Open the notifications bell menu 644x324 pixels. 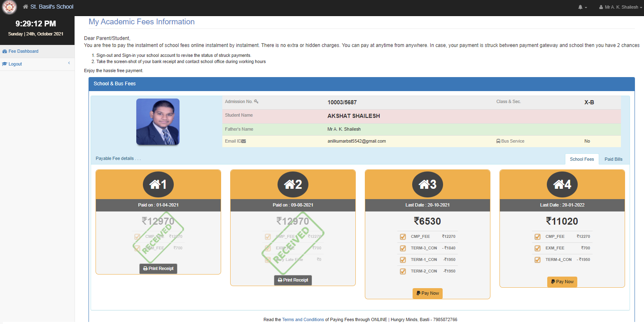(x=582, y=7)
